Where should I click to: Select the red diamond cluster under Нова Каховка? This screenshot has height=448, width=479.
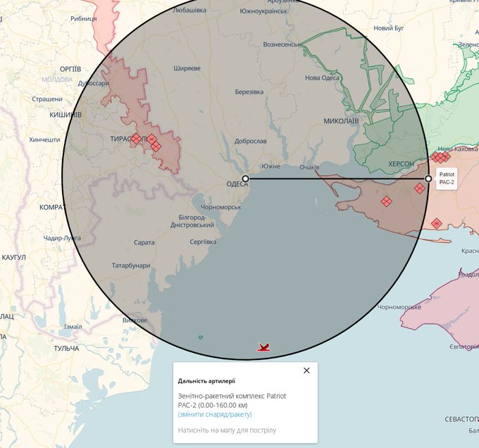(440, 157)
